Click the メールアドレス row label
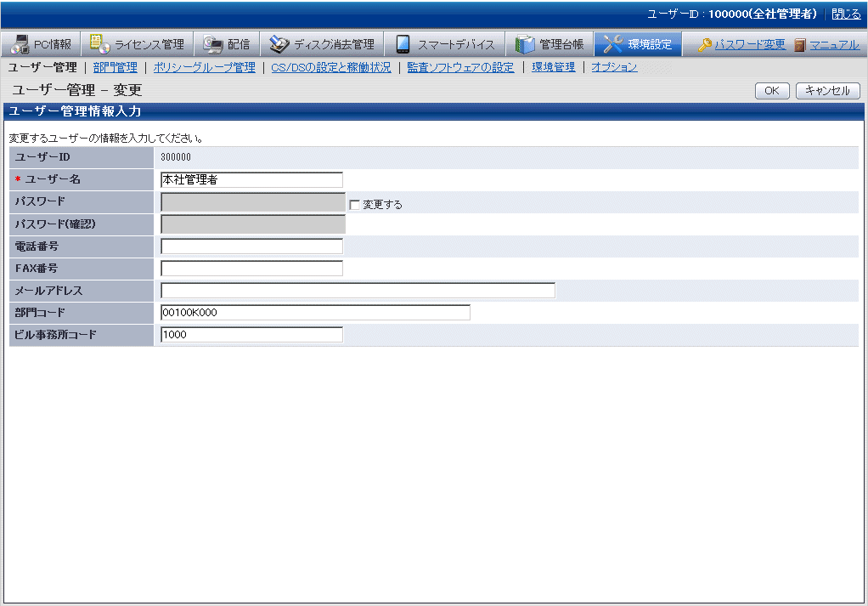Viewport: 868px width, 606px height. click(x=48, y=291)
